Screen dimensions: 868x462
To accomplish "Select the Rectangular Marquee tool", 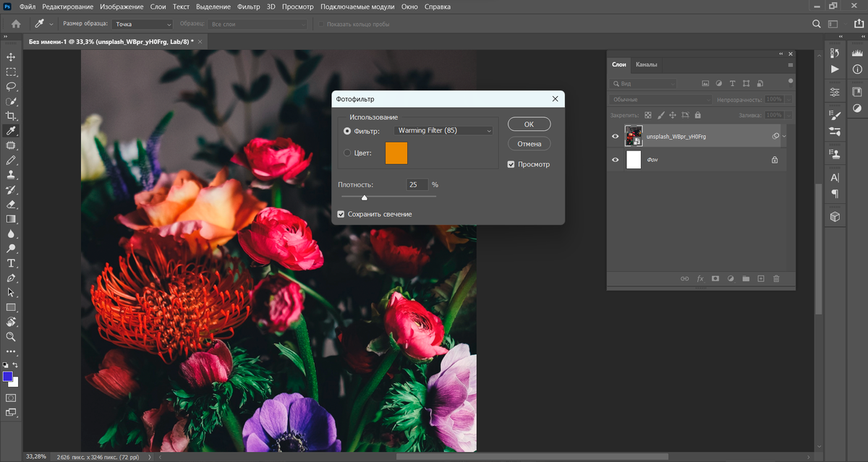I will tap(11, 72).
